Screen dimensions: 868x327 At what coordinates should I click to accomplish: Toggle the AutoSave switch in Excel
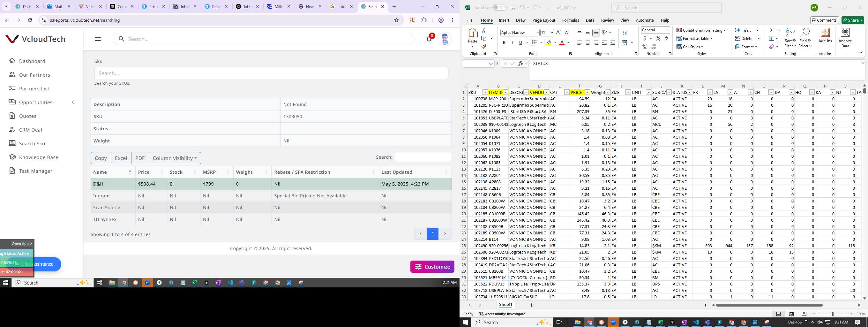[499, 7]
